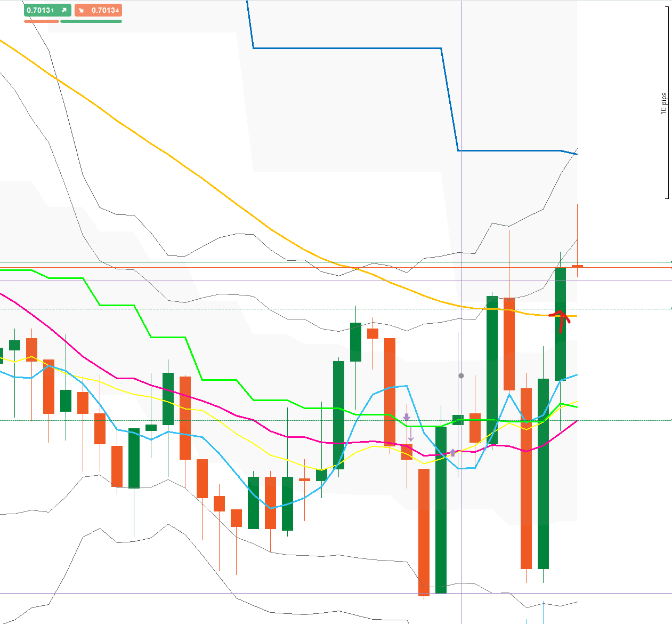This screenshot has height=624, width=672.
Task: Click the green 0.70131 sell price button
Action: tap(47, 10)
